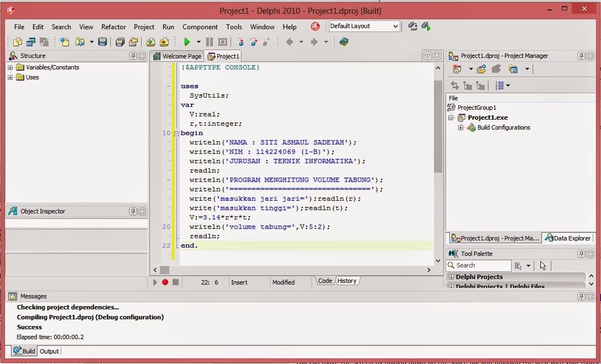This screenshot has height=364, width=601.
Task: Click the Save current desktop layout icon
Action: coord(413,26)
